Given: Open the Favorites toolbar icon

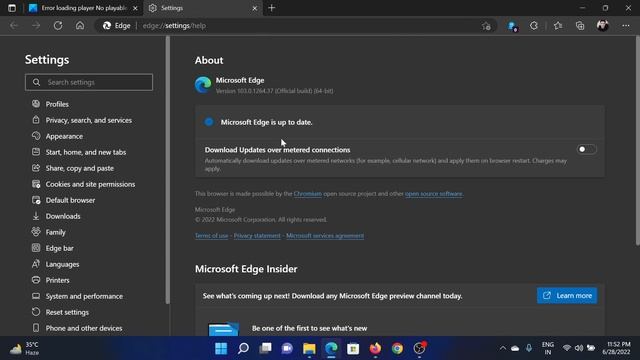Looking at the screenshot, I should [x=558, y=26].
